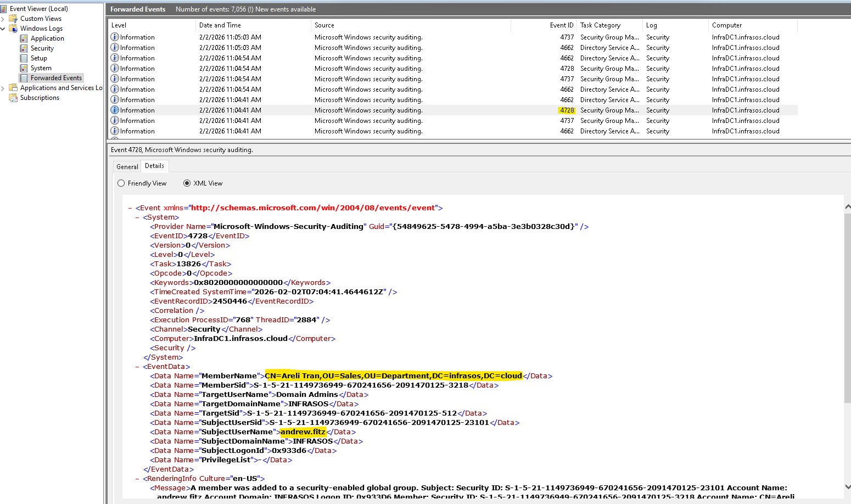Collapse the EventData XML node

[138, 367]
